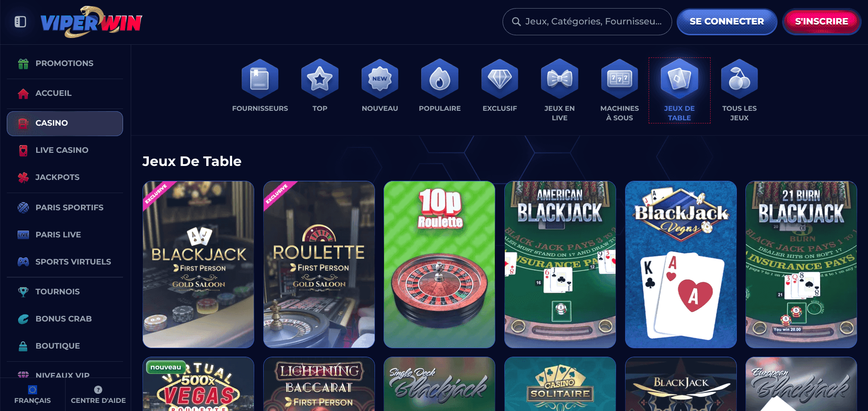Open the Fournisseurs category icon

coord(260,79)
